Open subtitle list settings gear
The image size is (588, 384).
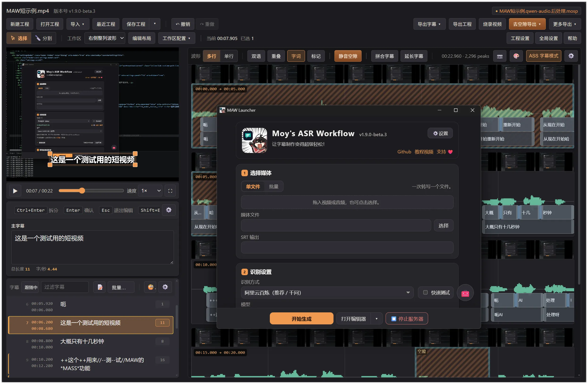coord(165,287)
